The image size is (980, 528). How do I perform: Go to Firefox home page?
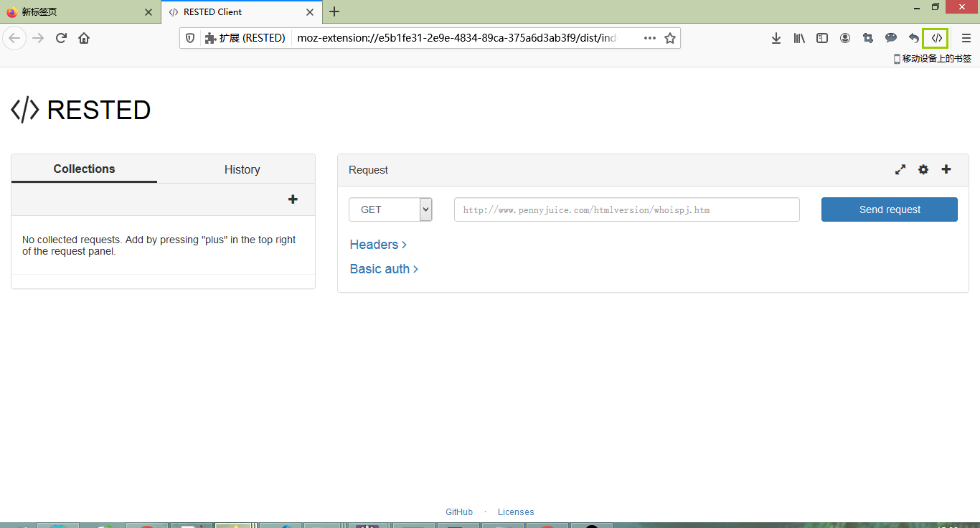pyautogui.click(x=84, y=38)
